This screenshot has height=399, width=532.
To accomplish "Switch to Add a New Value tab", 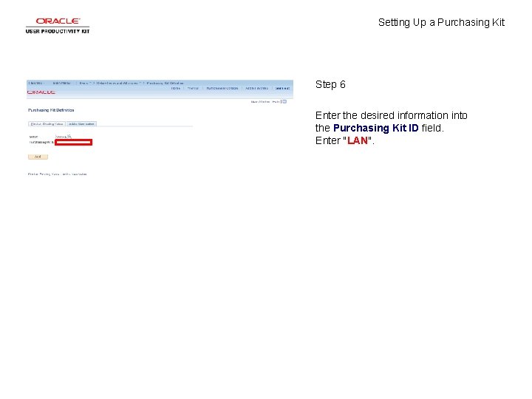I will [x=81, y=124].
